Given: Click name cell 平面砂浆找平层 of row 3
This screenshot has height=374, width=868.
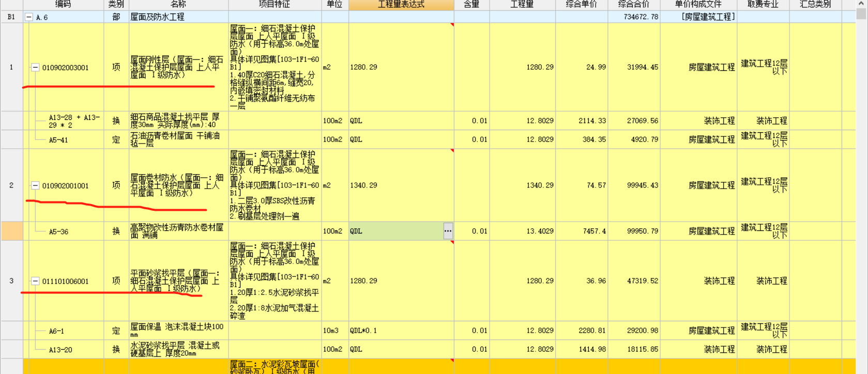Looking at the screenshot, I should [178, 281].
